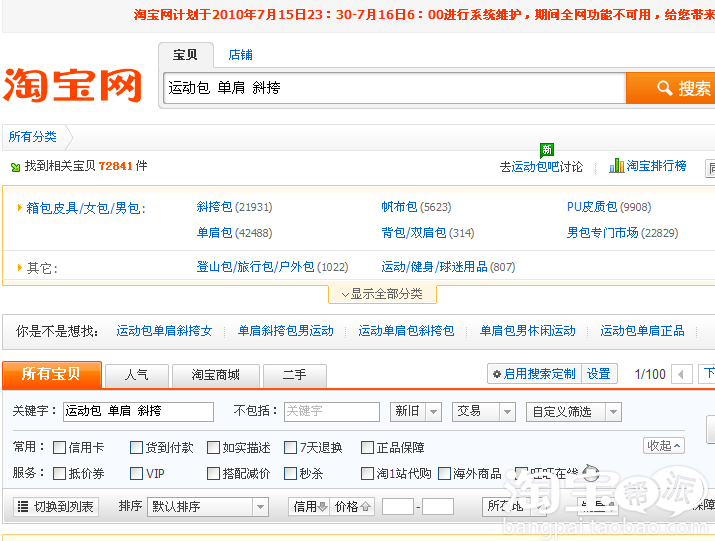The image size is (715, 541).
Task: Click the 不包括 exclude keyword field
Action: coord(332,411)
